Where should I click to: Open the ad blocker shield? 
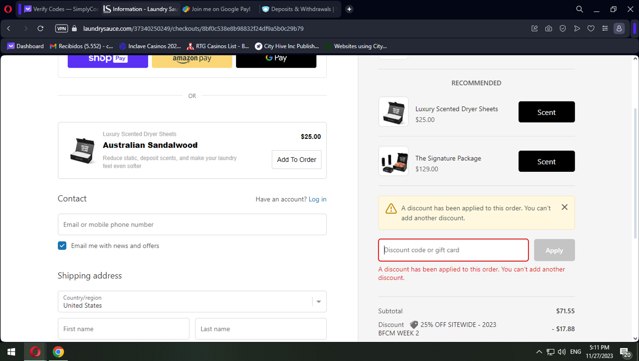click(x=563, y=29)
